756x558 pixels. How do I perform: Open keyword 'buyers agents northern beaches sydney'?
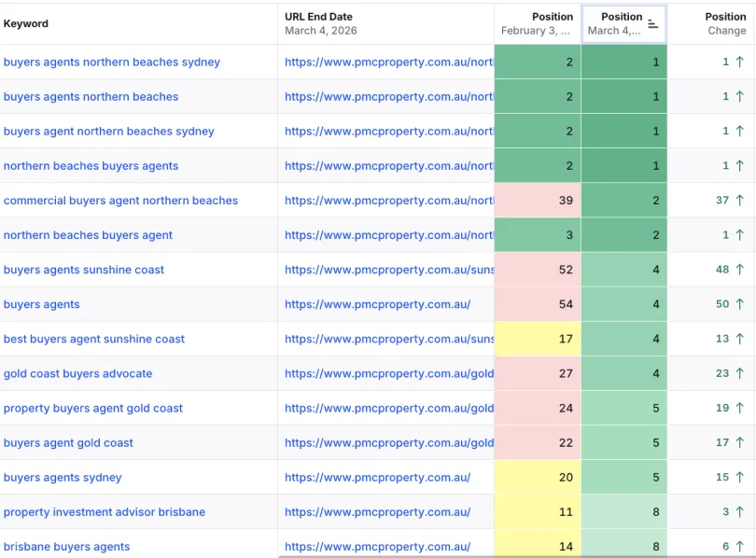(x=112, y=63)
